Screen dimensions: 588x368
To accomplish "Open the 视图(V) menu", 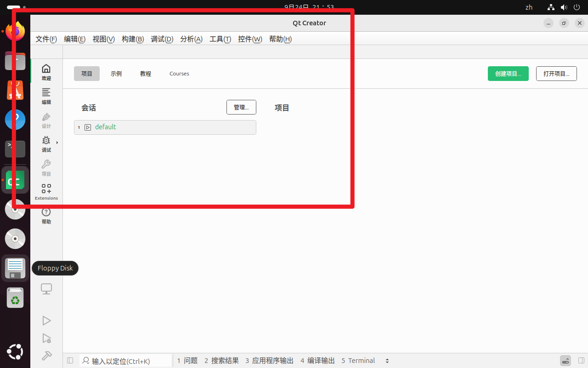I will click(104, 39).
